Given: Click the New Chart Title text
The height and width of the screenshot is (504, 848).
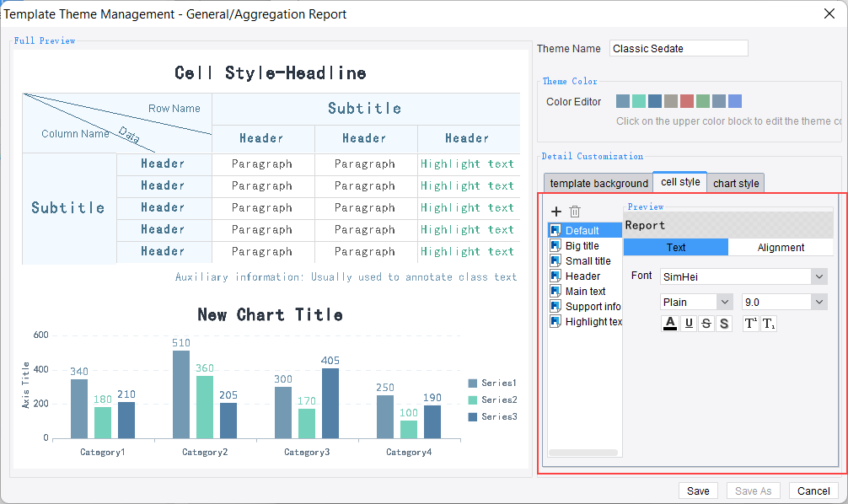Looking at the screenshot, I should pos(270,314).
